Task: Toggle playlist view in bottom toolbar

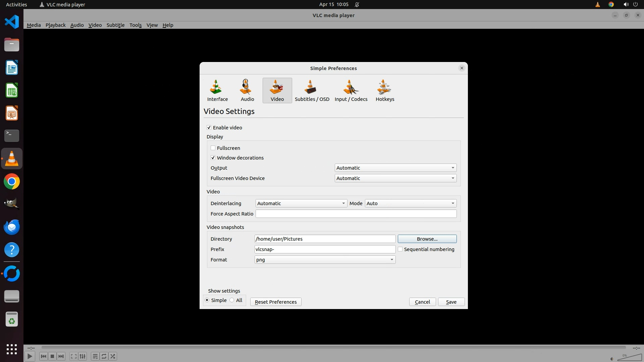Action: click(x=95, y=356)
